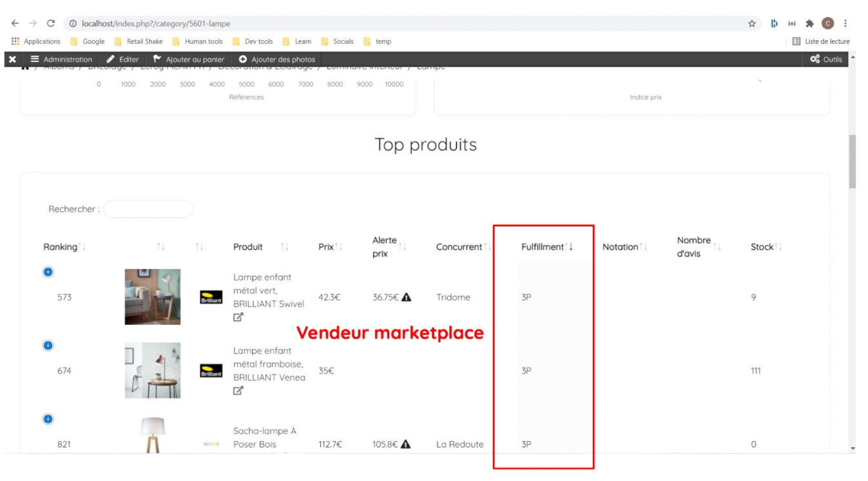
Task: Click warning icon next to 105.8€
Action: point(406,444)
